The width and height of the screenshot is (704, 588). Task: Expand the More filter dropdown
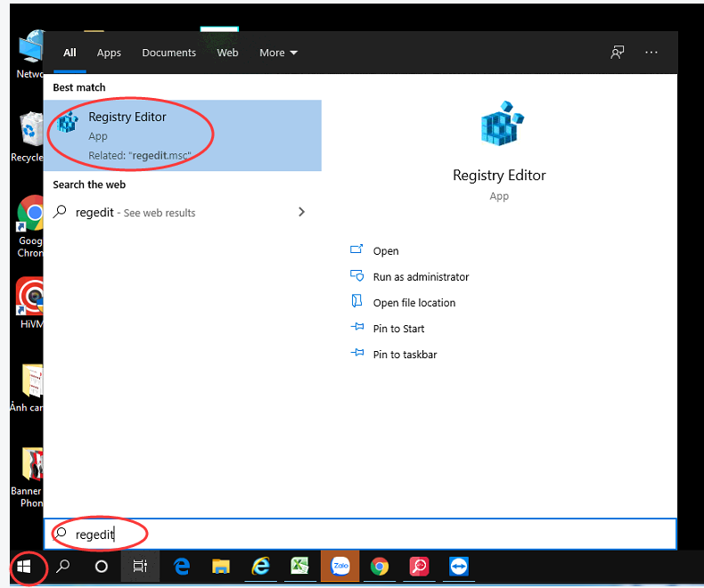tap(278, 53)
